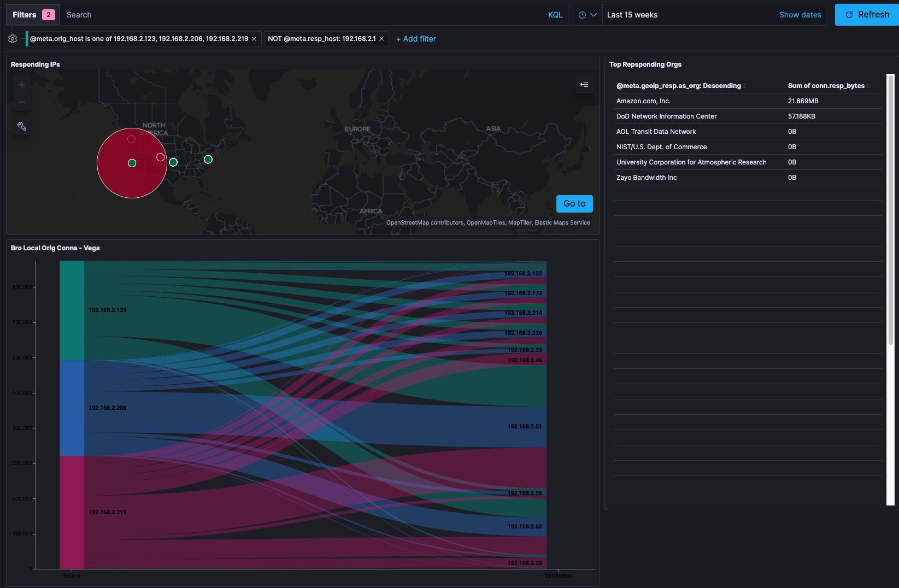Sort by Sum of conn.resp_bytes column
Screen dimensions: 899x588
coord(829,86)
